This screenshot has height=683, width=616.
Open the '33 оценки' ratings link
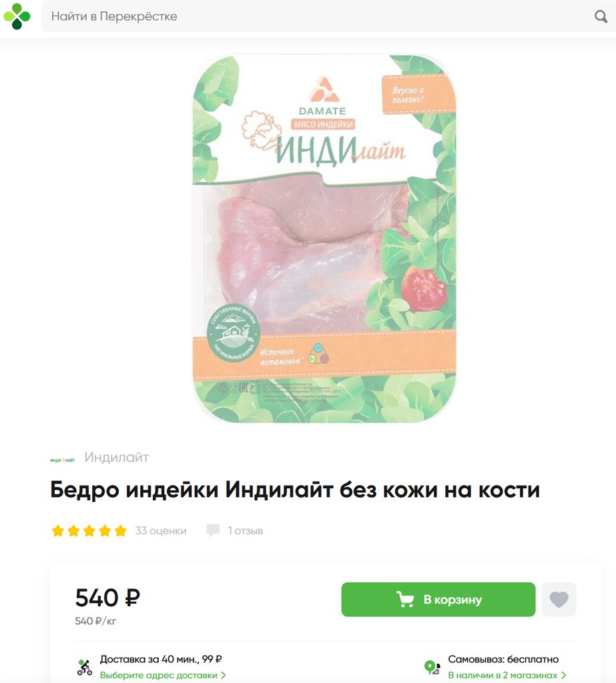tap(160, 530)
